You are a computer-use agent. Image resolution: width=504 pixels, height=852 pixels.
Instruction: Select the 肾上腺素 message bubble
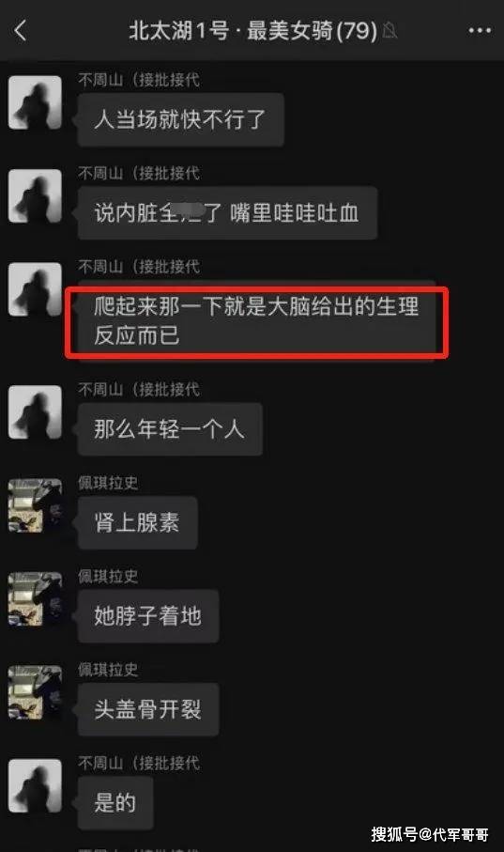coord(137,522)
